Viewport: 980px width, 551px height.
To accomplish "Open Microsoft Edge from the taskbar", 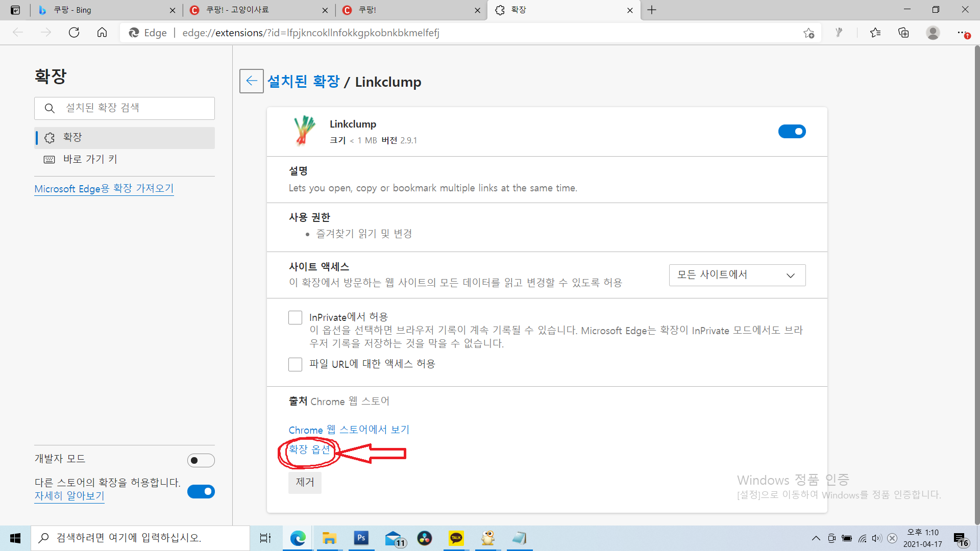I will (298, 538).
